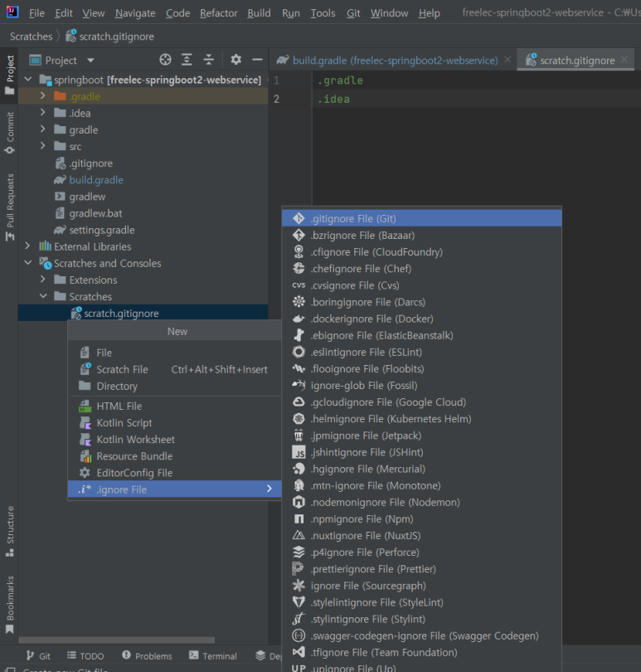Click line 2 '.idea' in editor
The image size is (641, 672).
click(x=334, y=99)
